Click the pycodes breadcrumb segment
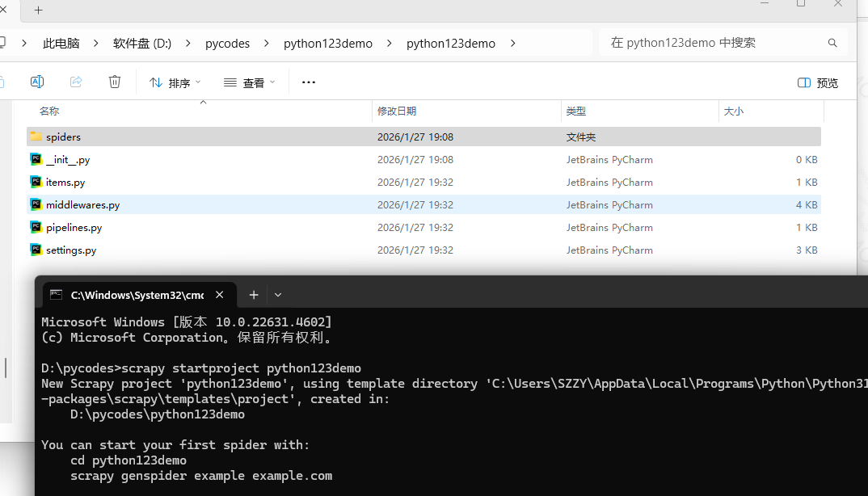The image size is (868, 496). click(x=227, y=44)
